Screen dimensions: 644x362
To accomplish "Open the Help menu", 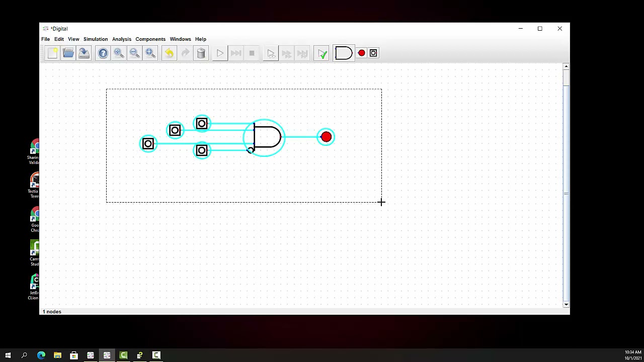I will 201,39.
